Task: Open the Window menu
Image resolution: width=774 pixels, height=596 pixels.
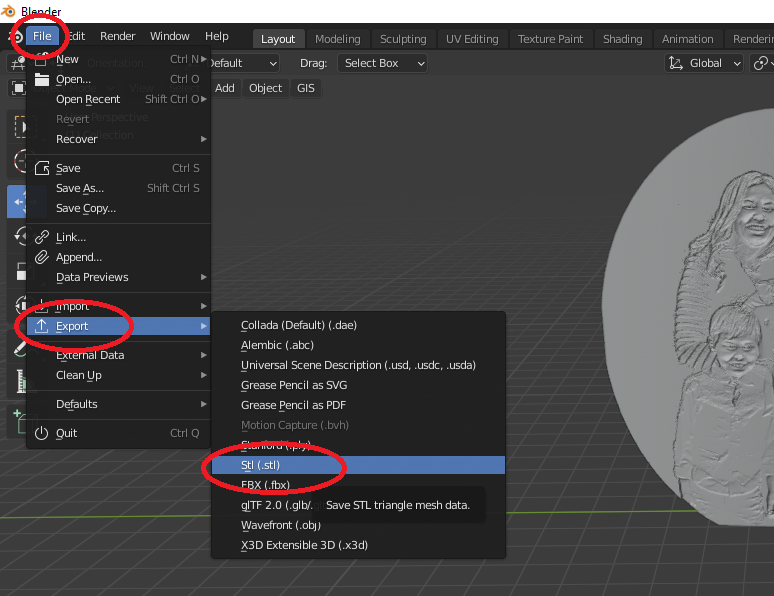Action: 170,36
